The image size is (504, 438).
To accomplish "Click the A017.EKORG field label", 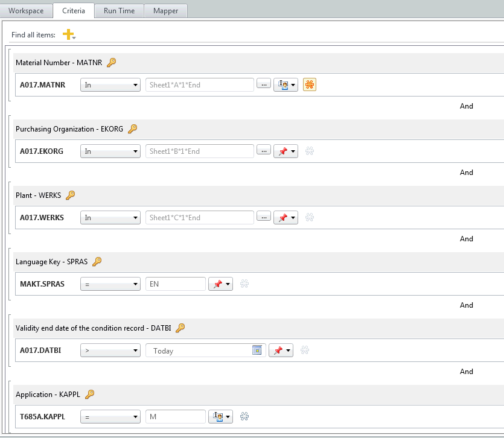I will pos(42,151).
